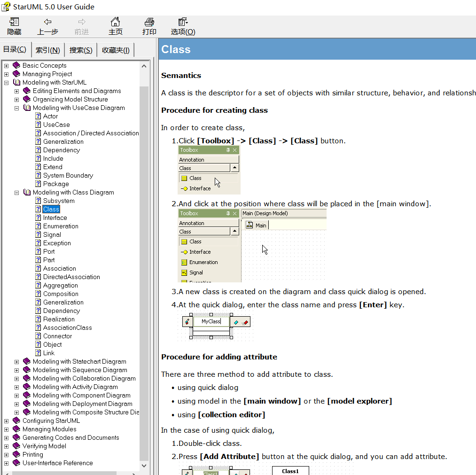Expand Organizing Model Structure

pos(17,100)
